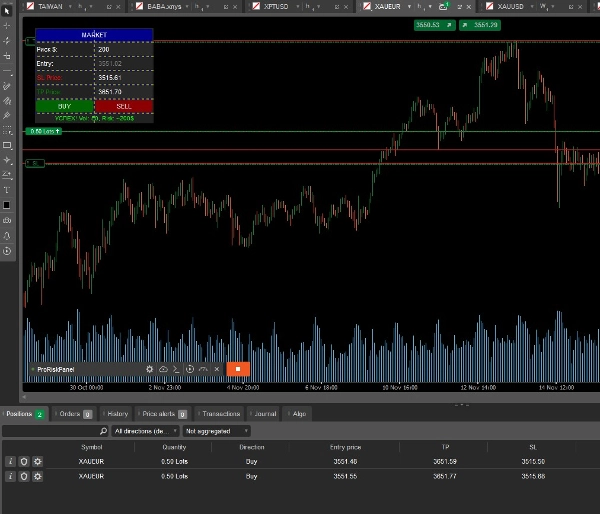Open the Price alerts tab
The image size is (600, 514).
point(164,413)
